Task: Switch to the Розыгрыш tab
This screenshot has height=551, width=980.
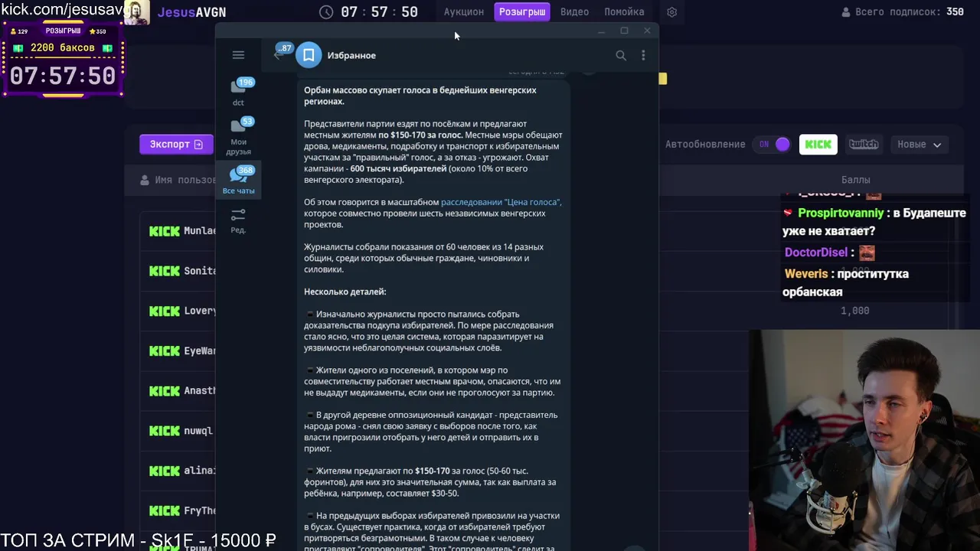Action: coord(522,12)
